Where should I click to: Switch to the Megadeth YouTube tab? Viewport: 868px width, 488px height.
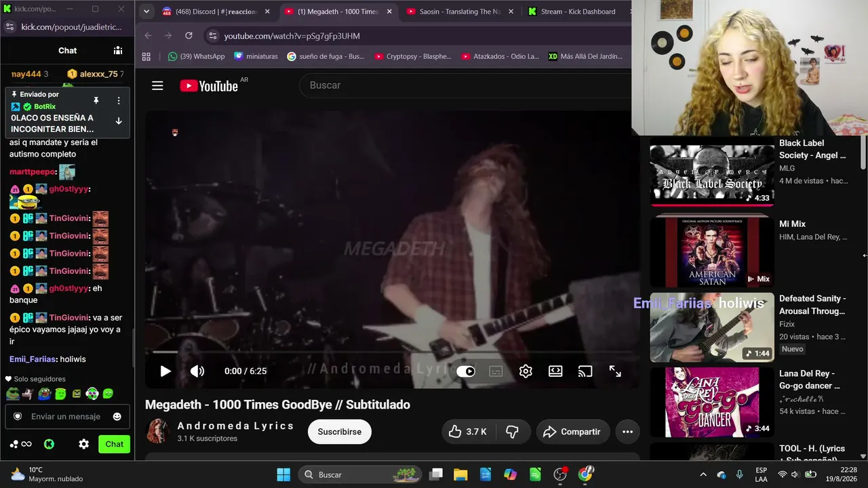[x=338, y=12]
